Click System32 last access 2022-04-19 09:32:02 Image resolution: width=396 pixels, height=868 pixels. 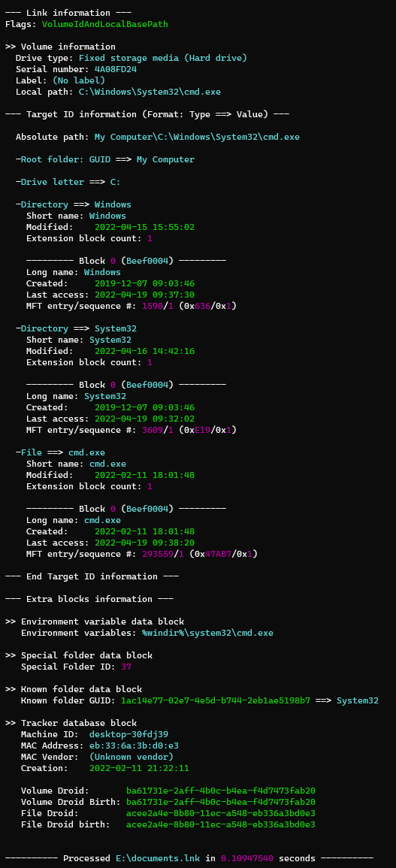144,419
